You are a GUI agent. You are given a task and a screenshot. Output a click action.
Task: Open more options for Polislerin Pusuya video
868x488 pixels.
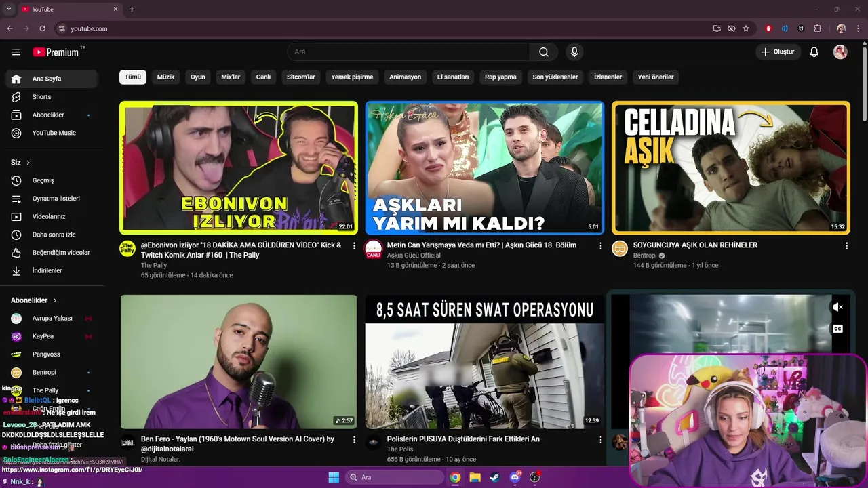click(600, 440)
